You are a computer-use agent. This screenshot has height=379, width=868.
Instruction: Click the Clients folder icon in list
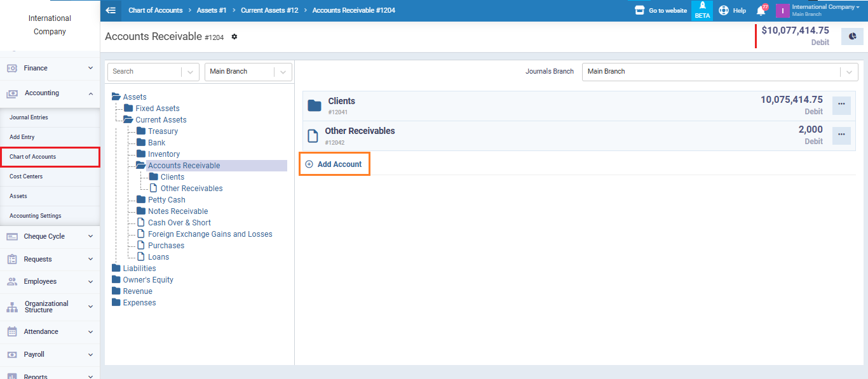coord(315,105)
